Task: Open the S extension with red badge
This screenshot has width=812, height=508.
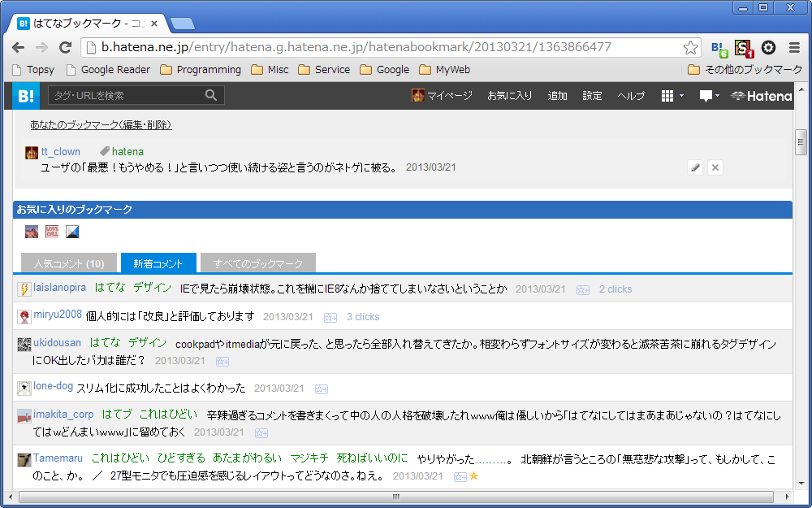Action: 744,48
